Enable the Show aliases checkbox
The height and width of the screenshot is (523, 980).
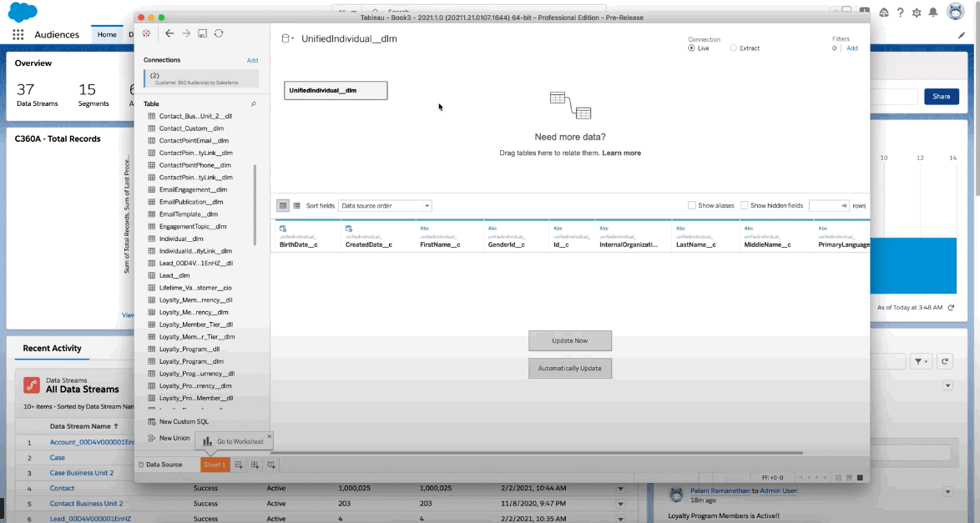point(692,205)
